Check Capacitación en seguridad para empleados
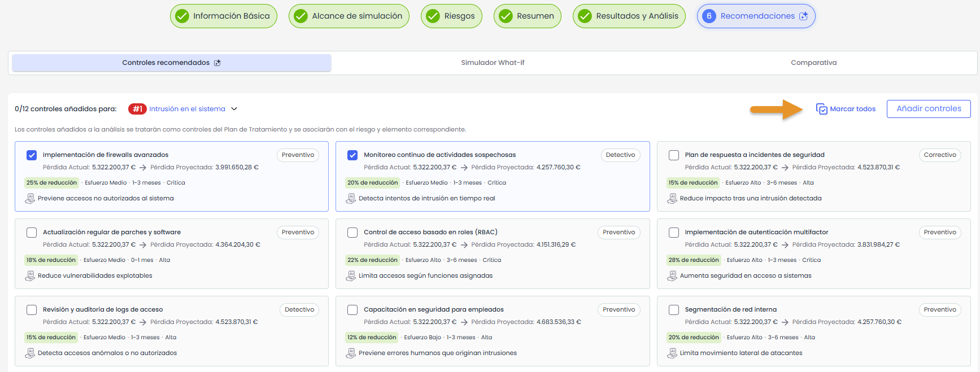 point(352,310)
